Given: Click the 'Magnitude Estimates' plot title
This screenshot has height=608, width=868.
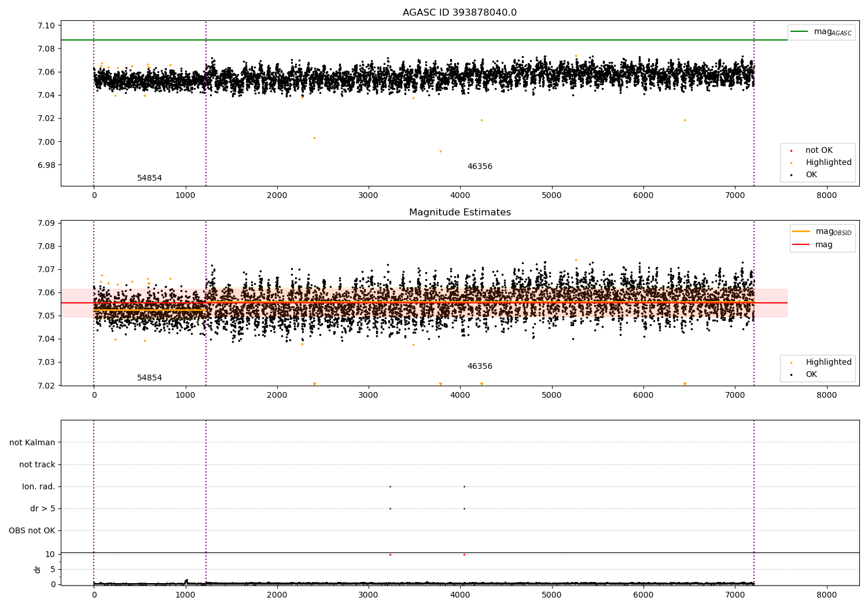Looking at the screenshot, I should (x=459, y=213).
